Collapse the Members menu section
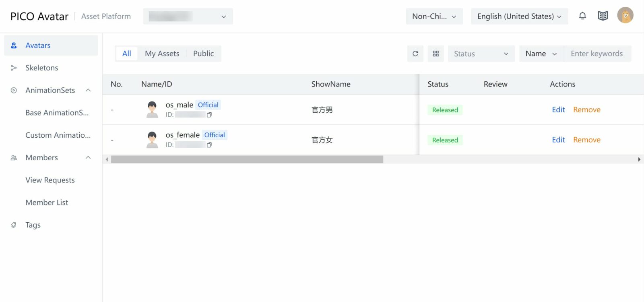This screenshot has width=644, height=302. [x=88, y=157]
